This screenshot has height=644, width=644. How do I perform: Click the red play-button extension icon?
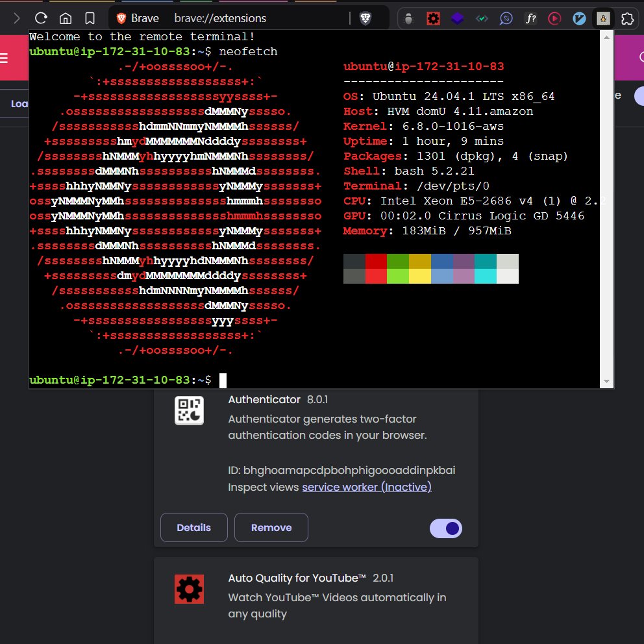[x=554, y=19]
